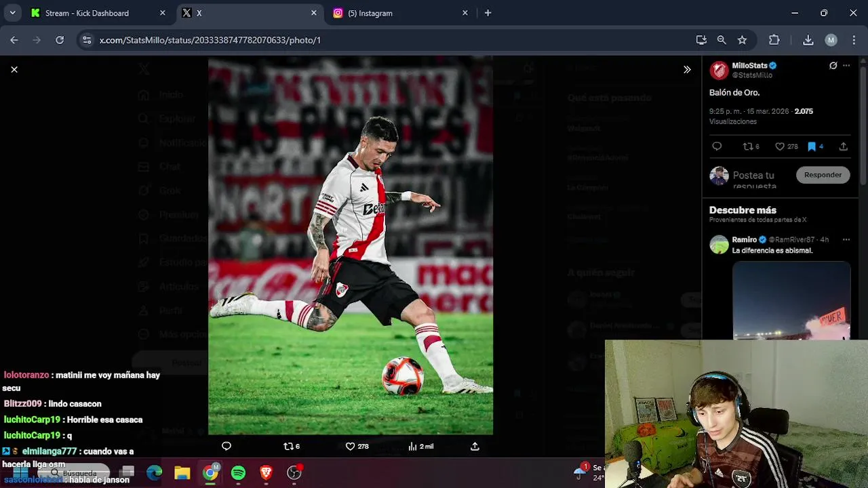Toggle the blue bookmark on the post
The width and height of the screenshot is (868, 488).
click(x=811, y=146)
